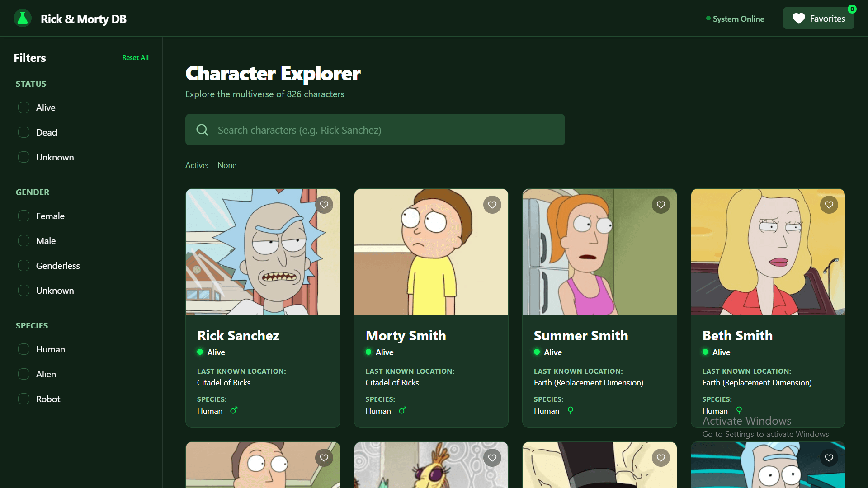Open the Favorites panel
This screenshot has height=488, width=868.
[819, 18]
